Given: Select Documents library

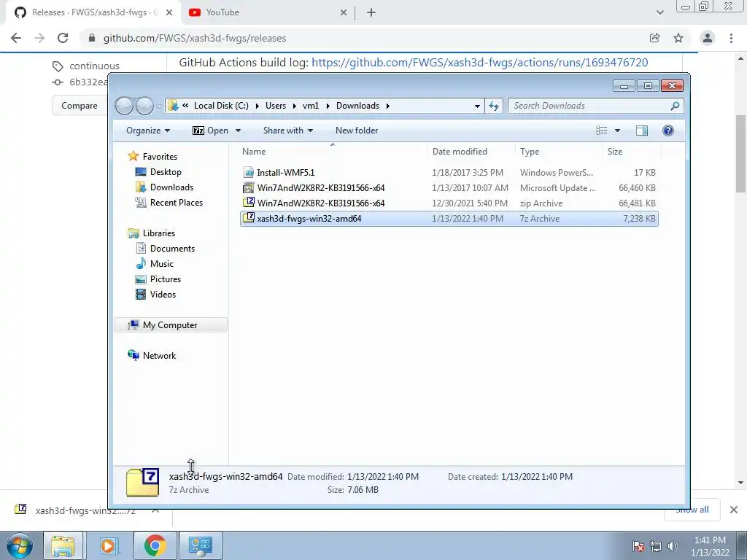Looking at the screenshot, I should 172,249.
